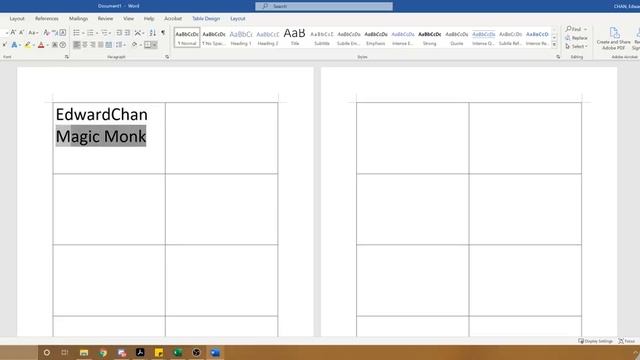Open the Styles pane launcher

click(558, 57)
